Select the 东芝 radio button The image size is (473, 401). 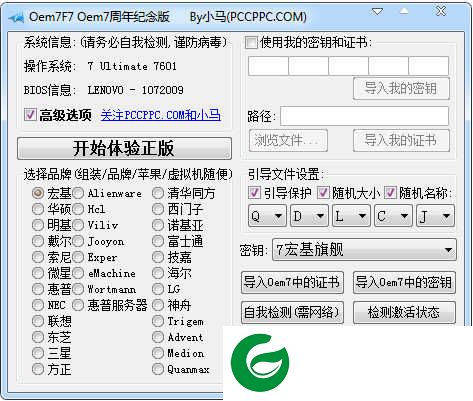(38, 337)
